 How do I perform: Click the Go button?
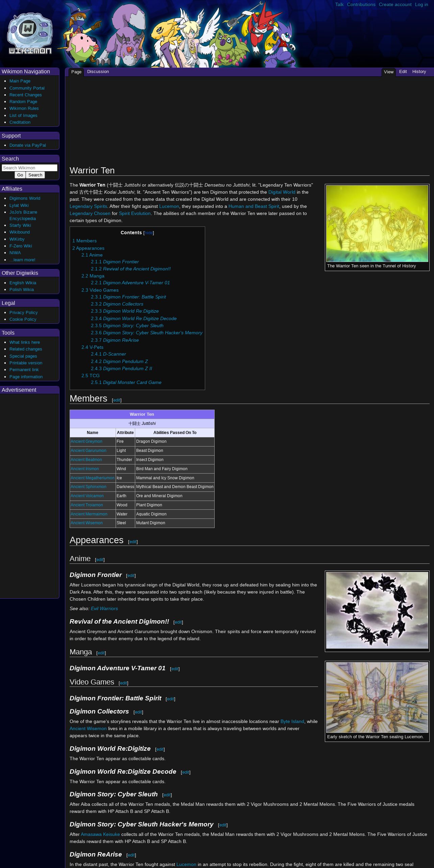click(20, 175)
